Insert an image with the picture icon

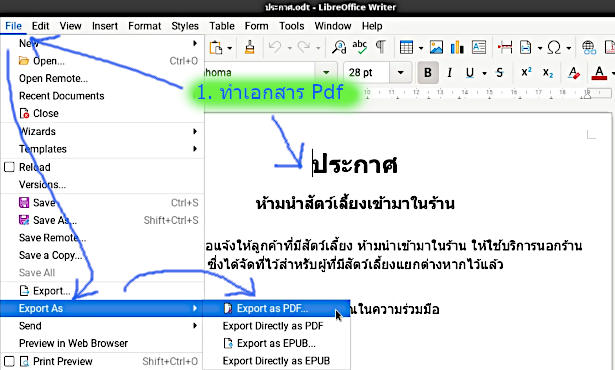pos(436,47)
